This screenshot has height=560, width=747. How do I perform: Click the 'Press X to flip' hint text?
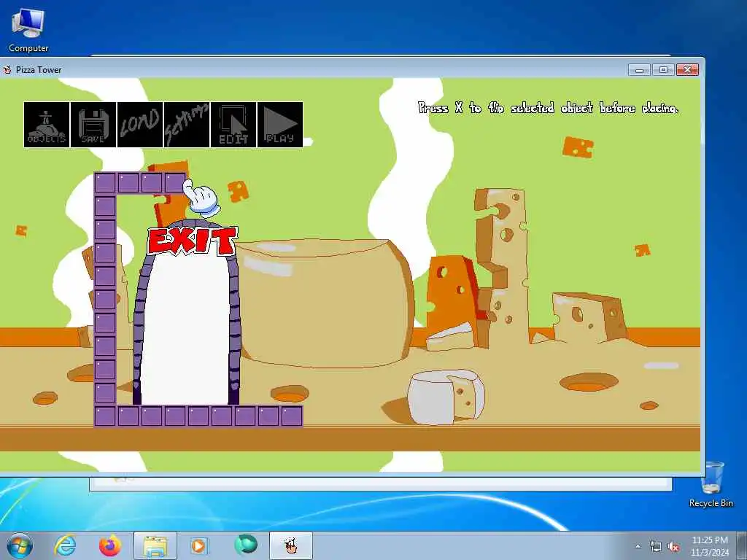pyautogui.click(x=548, y=108)
